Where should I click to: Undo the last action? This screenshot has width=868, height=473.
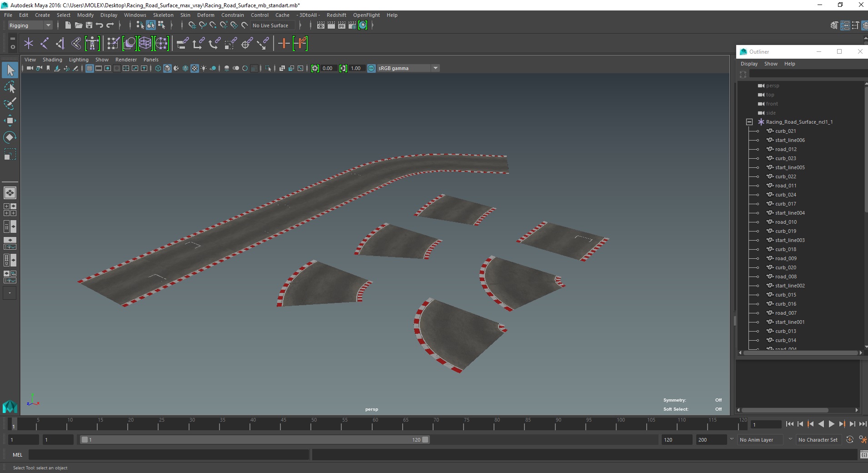[100, 25]
